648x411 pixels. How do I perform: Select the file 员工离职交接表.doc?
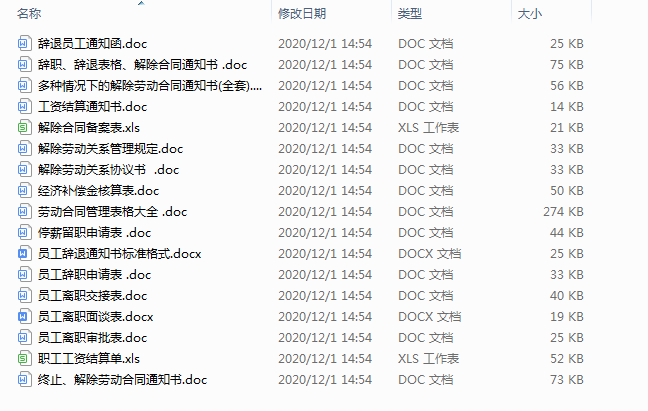(x=92, y=296)
